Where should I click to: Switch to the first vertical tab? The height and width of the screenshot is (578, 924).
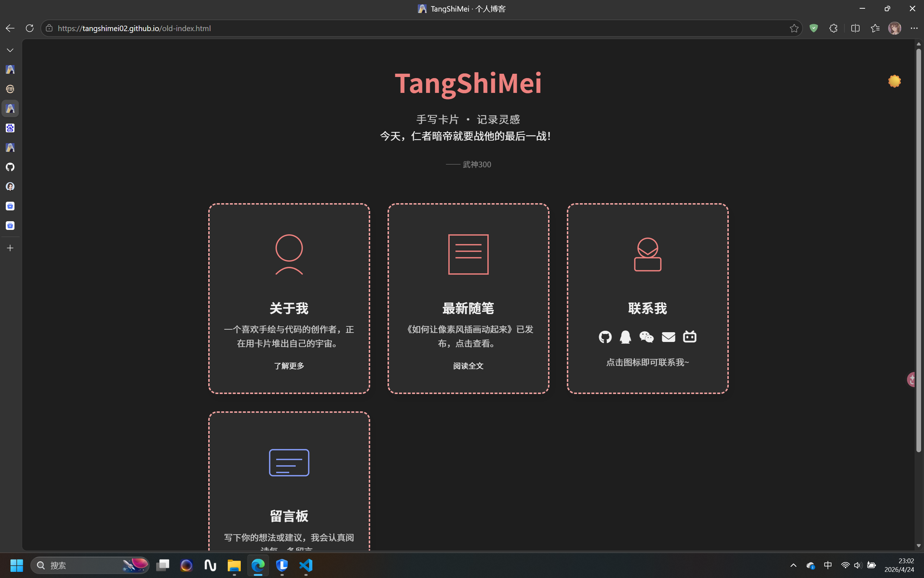10,69
